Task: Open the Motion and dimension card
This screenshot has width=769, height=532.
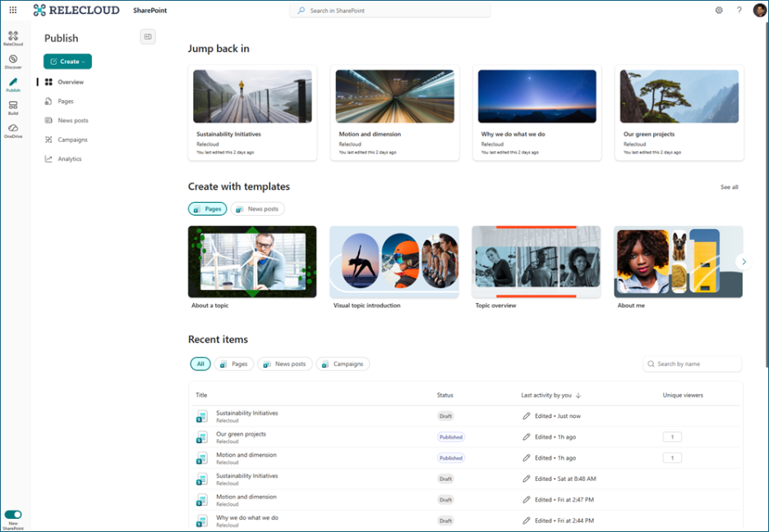Action: click(x=394, y=112)
